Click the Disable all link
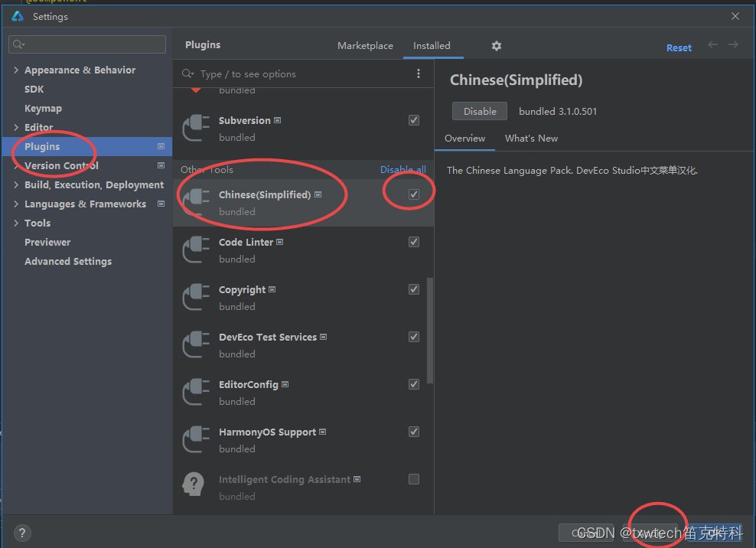The height and width of the screenshot is (548, 756). coord(403,169)
